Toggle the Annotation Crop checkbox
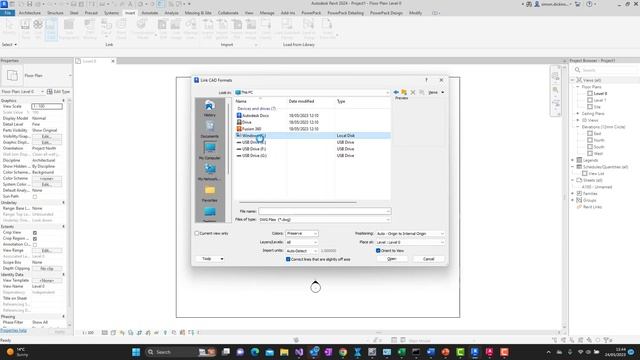Image resolution: width=640 pixels, height=360 pixels. point(35,245)
